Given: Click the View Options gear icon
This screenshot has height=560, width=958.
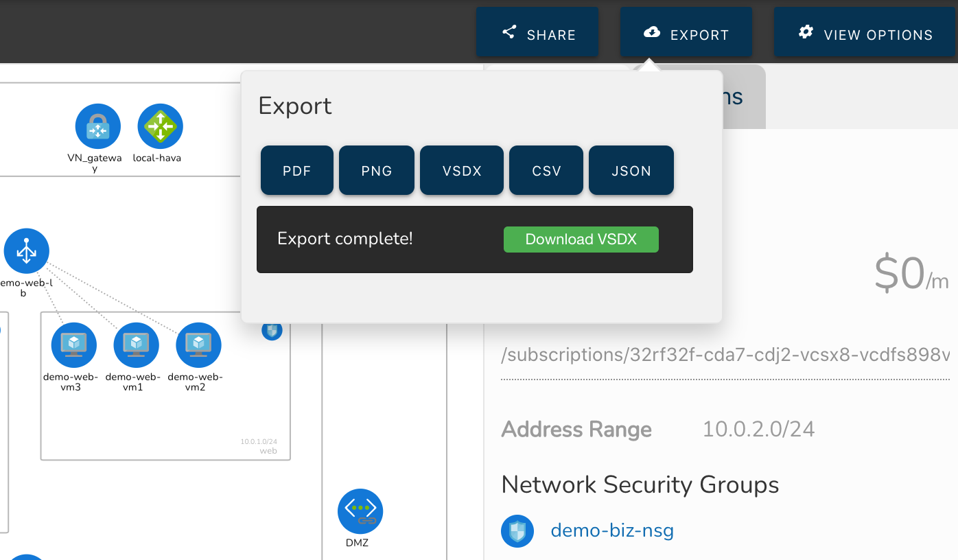Looking at the screenshot, I should pos(805,32).
